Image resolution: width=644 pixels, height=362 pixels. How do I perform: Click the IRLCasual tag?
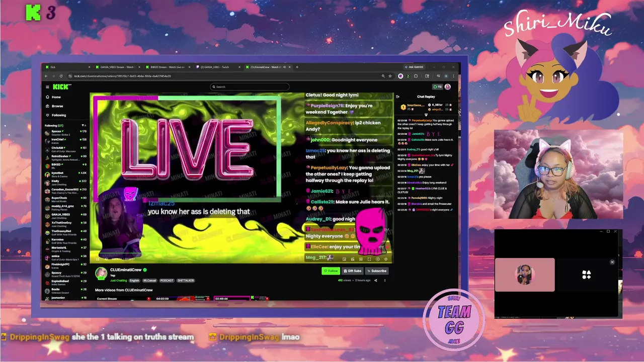pyautogui.click(x=150, y=281)
